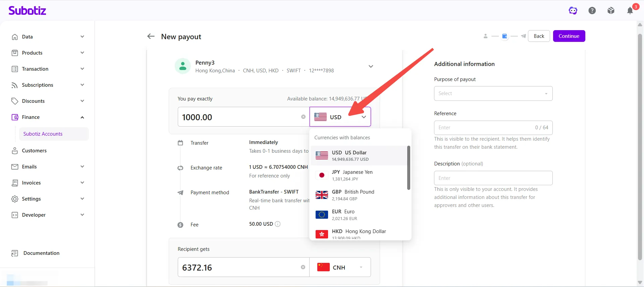Click the Reference input field
This screenshot has height=287, width=644.
(493, 128)
